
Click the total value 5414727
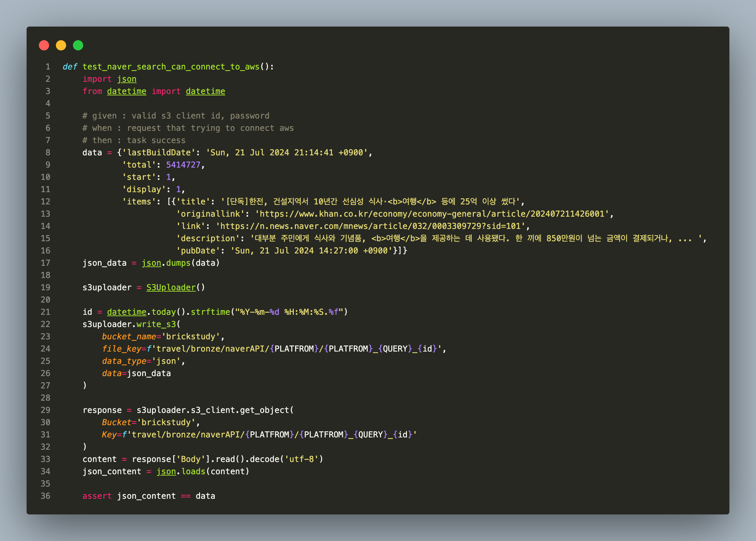183,165
